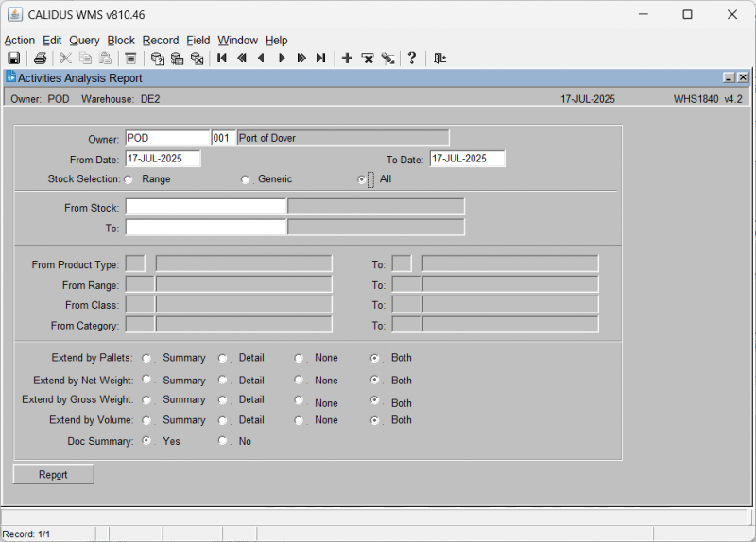
Task: Click the exit door icon
Action: [439, 59]
